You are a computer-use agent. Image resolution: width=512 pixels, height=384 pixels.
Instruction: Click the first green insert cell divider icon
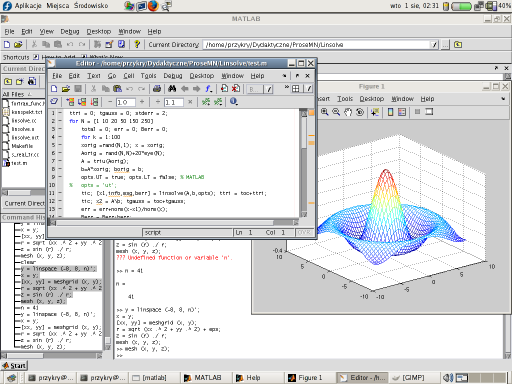(x=206, y=102)
